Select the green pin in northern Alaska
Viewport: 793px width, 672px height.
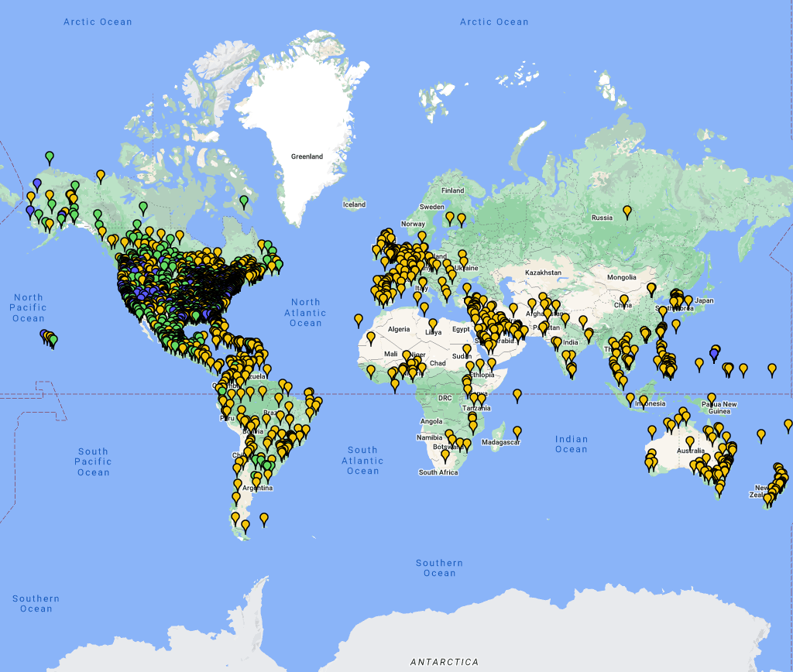(x=50, y=157)
